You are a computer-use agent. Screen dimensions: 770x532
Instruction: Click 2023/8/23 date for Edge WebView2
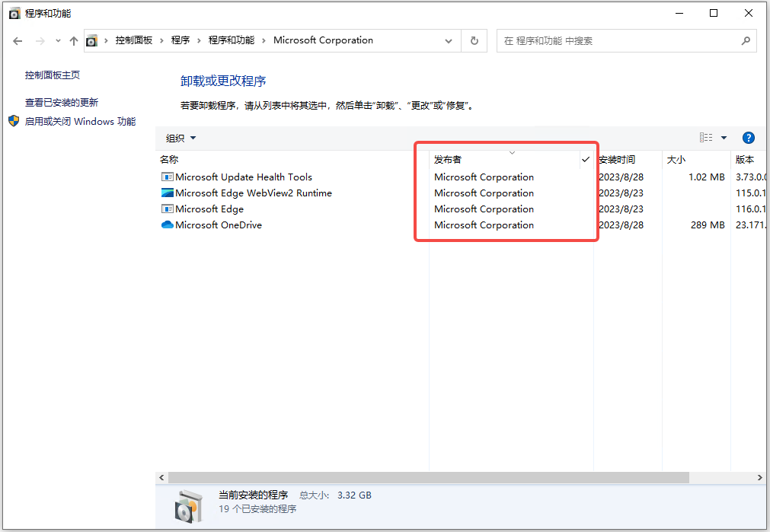tap(621, 193)
